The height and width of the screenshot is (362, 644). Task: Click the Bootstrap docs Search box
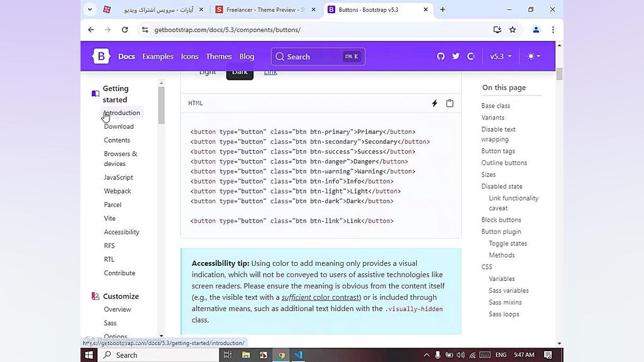(318, 57)
